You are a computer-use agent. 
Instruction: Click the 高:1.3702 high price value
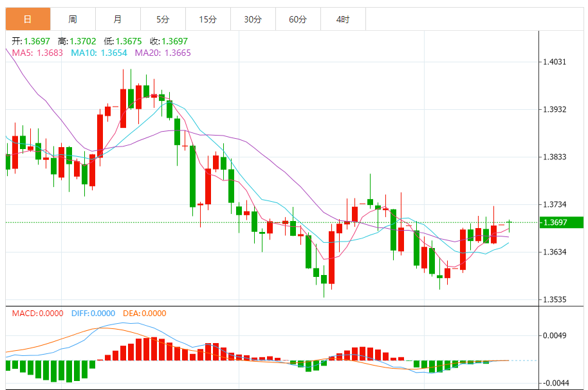[77, 41]
